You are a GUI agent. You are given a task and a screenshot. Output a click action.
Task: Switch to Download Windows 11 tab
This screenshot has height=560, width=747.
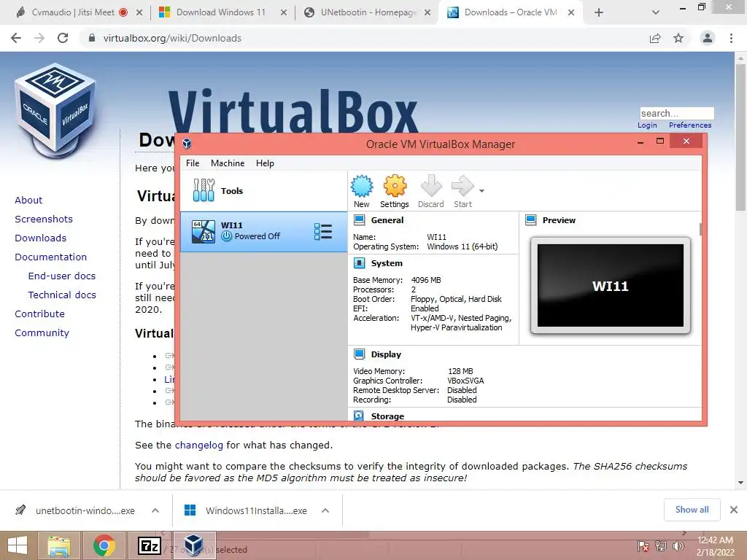pos(220,12)
